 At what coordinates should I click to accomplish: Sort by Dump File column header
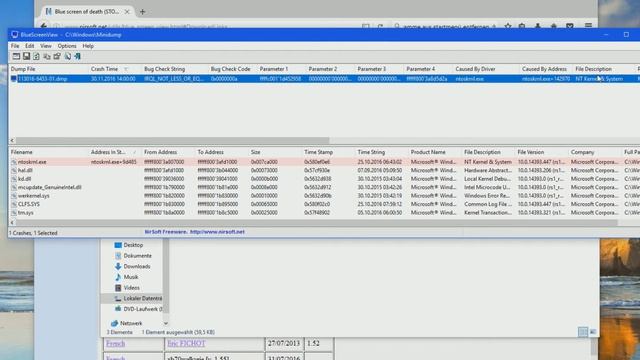coord(49,69)
